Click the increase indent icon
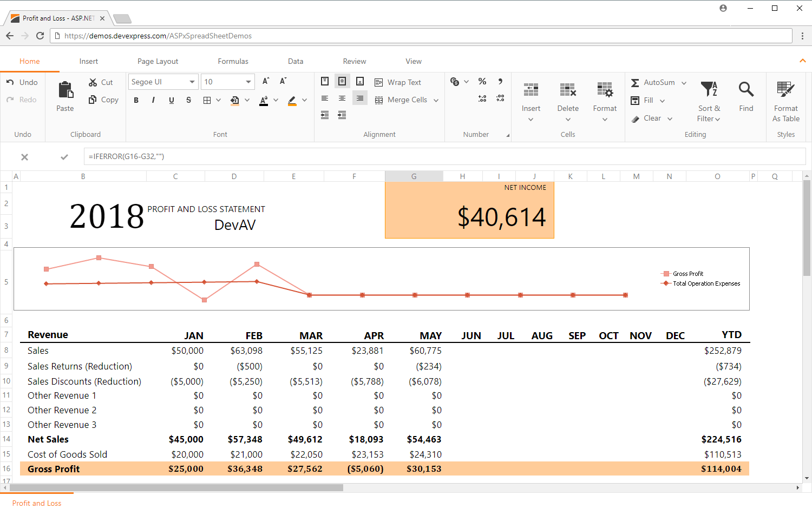Viewport: 812px width, 515px height. (x=342, y=115)
